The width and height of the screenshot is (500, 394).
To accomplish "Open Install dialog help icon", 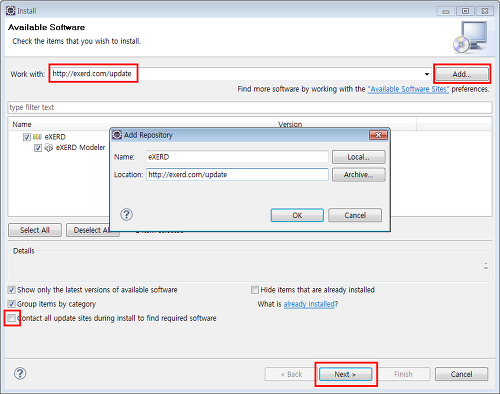I will (20, 373).
